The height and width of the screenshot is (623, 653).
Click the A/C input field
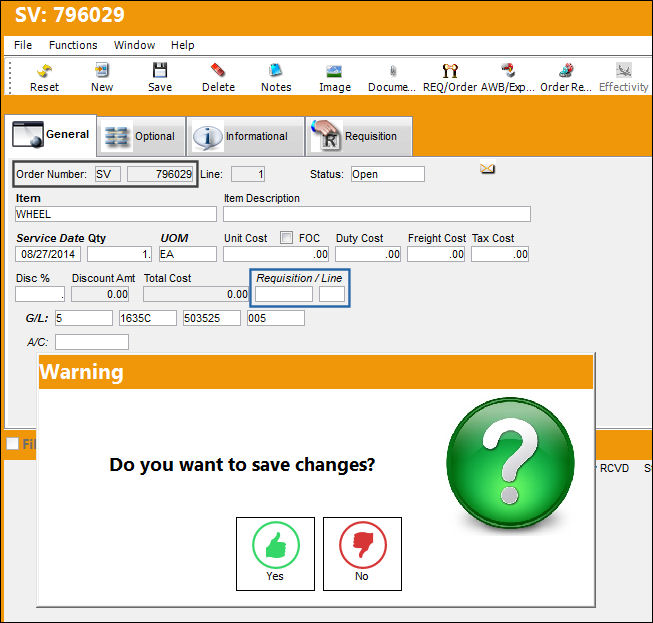[92, 342]
